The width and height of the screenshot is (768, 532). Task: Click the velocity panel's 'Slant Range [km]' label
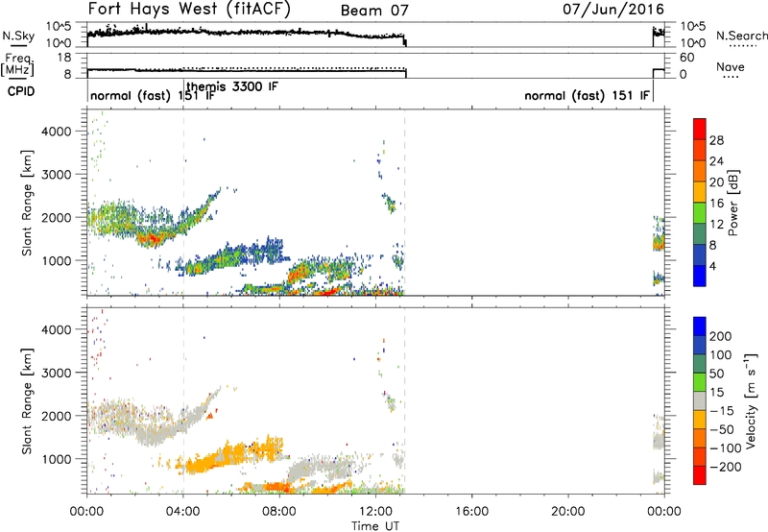(x=27, y=401)
